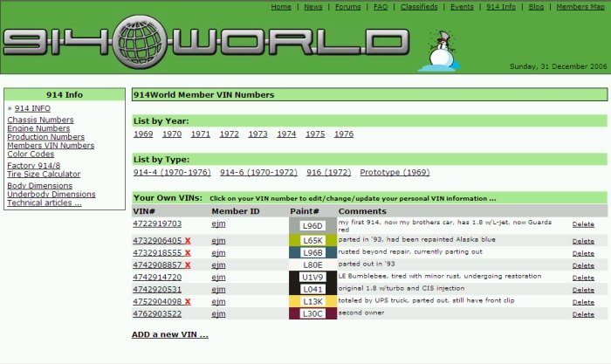Open Body Dimensions sidebar link

coord(40,186)
